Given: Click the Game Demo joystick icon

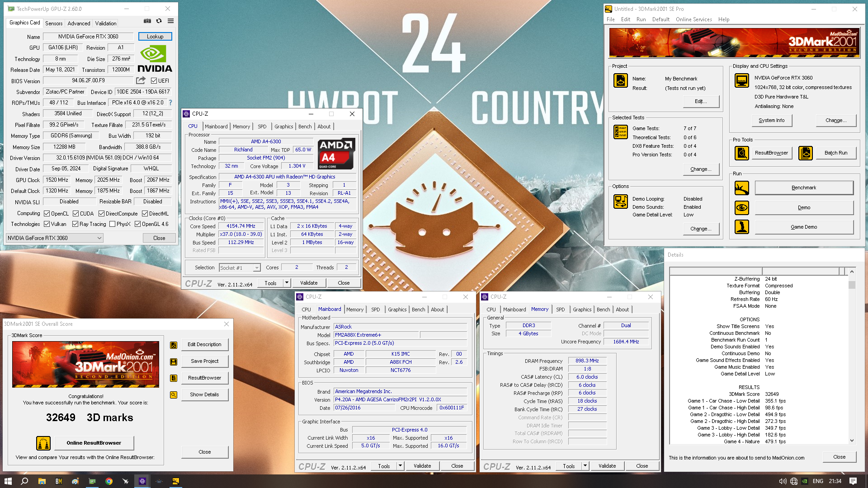Looking at the screenshot, I should point(742,227).
